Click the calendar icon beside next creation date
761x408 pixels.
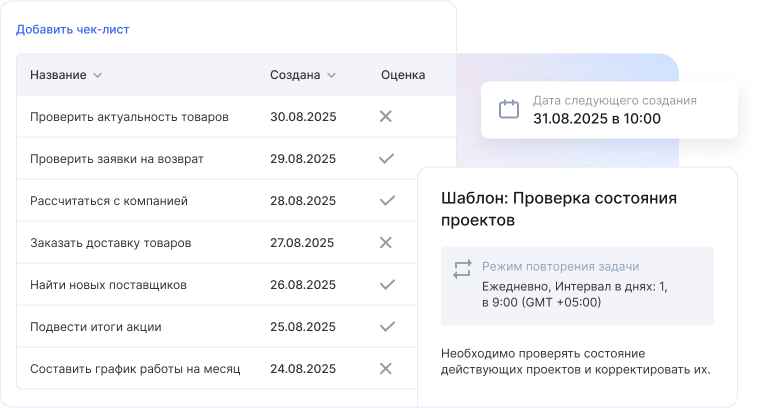(x=509, y=109)
